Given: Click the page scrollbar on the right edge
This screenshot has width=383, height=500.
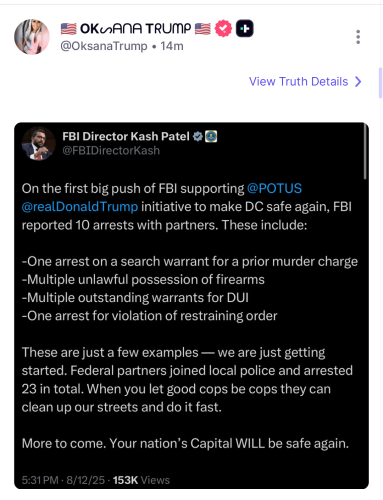Looking at the screenshot, I should (380, 83).
